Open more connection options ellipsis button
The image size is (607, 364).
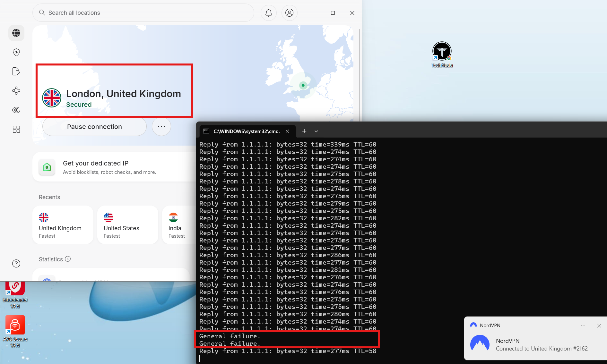(161, 126)
